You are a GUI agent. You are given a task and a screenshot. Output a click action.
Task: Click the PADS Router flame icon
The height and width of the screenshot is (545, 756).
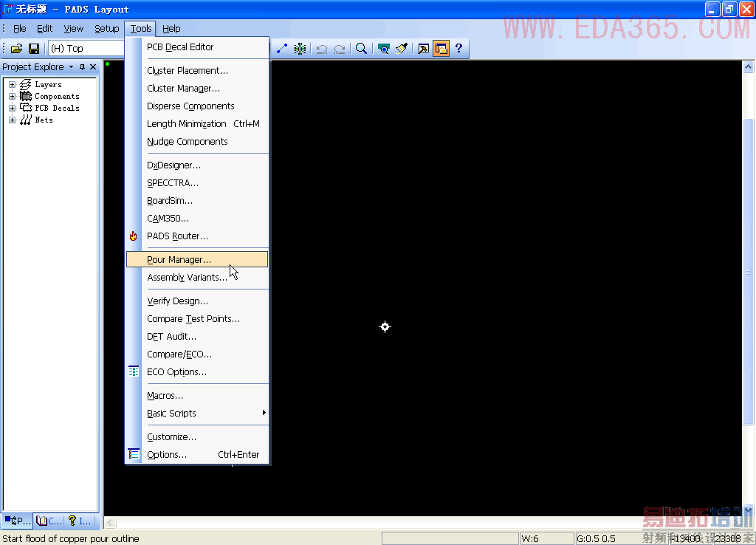click(x=134, y=236)
